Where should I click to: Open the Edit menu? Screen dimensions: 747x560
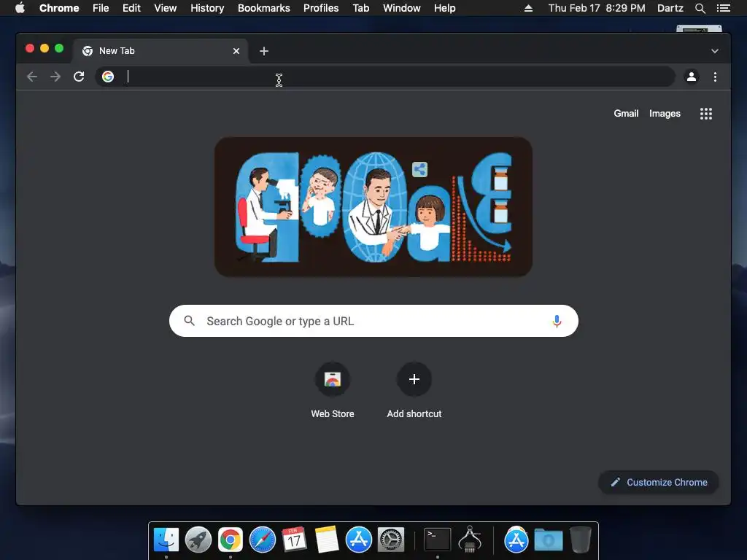(131, 8)
